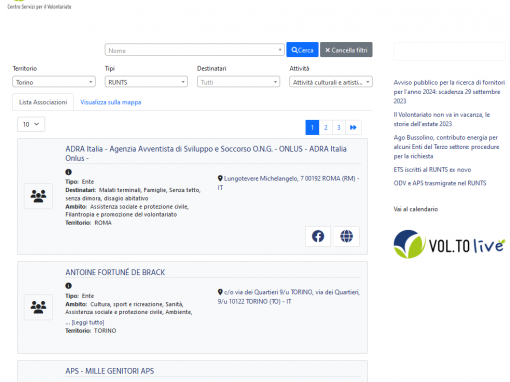The width and height of the screenshot is (510, 382).
Task: Expand Leggi tutto in ANTOINE FORTUNÉ card
Action: (88, 322)
